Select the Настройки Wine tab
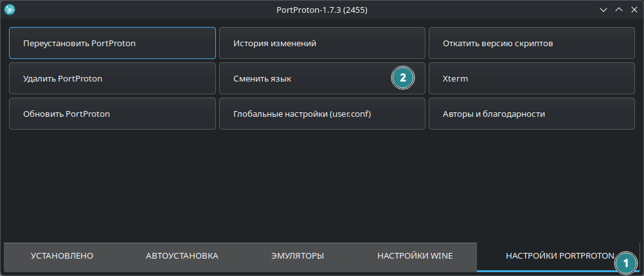Viewport: 644px width, 276px height. [x=415, y=256]
